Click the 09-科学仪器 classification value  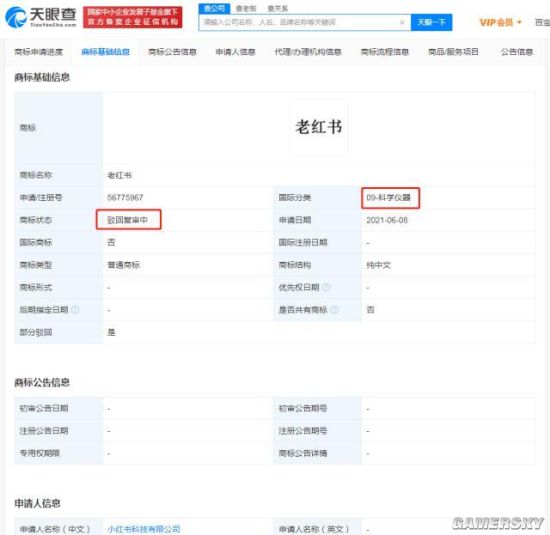388,198
